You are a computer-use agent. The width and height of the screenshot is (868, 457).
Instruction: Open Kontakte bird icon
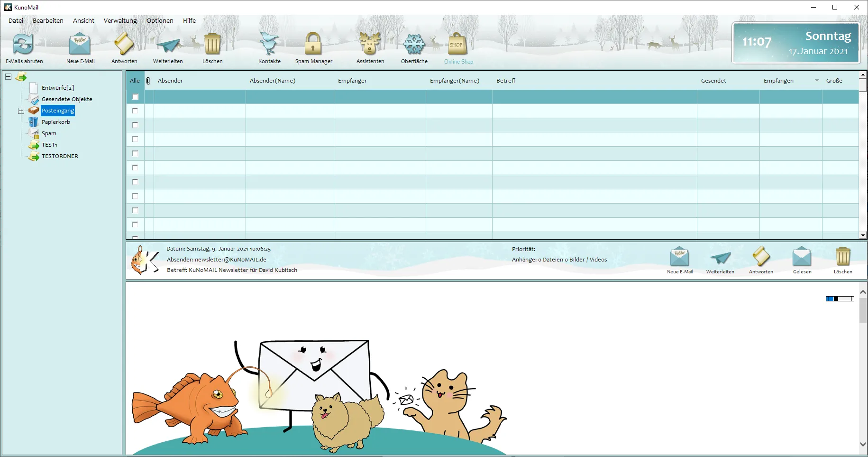point(269,44)
